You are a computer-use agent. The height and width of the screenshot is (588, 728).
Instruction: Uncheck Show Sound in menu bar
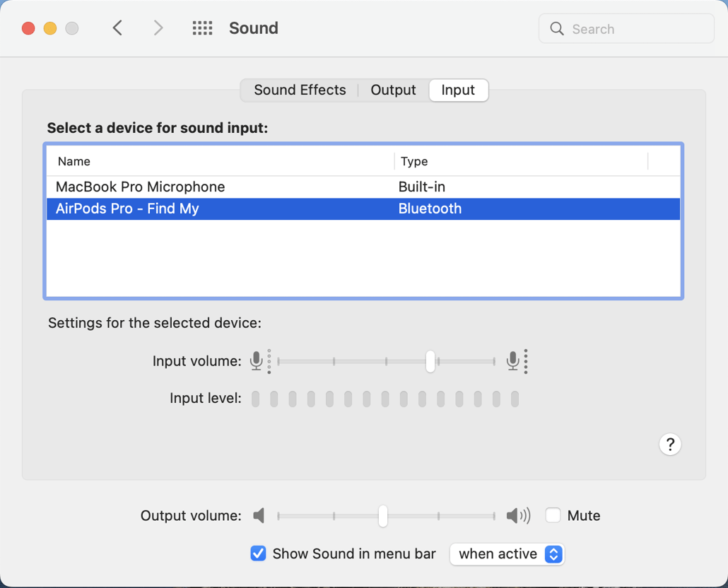259,553
